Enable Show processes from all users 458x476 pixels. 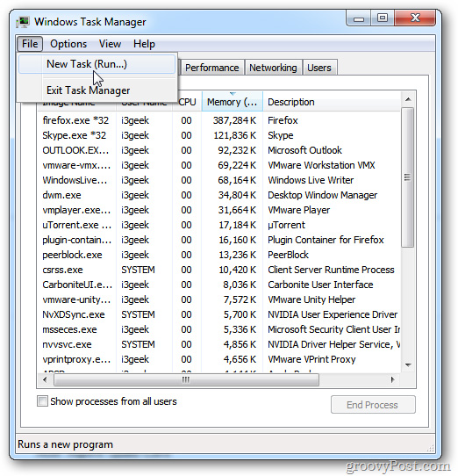42,401
